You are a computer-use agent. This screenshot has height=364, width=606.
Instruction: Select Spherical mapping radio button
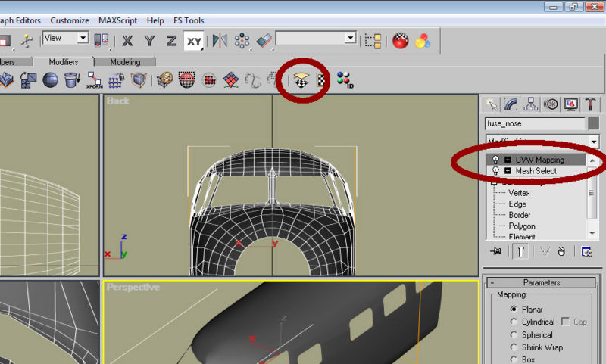click(514, 334)
